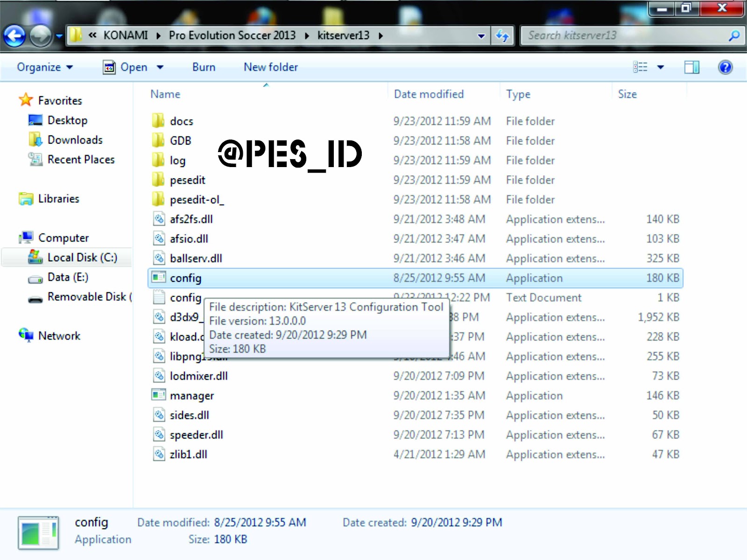Screen dimensions: 747x560
Task: Select the log folder icon
Action: click(158, 160)
